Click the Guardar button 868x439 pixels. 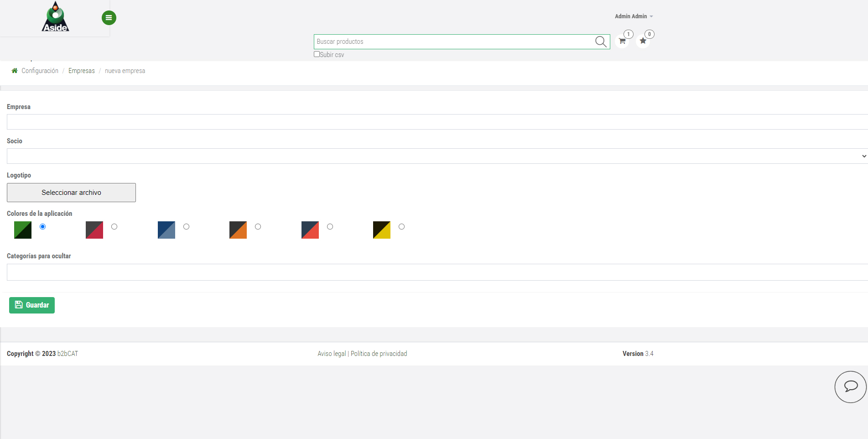32,305
